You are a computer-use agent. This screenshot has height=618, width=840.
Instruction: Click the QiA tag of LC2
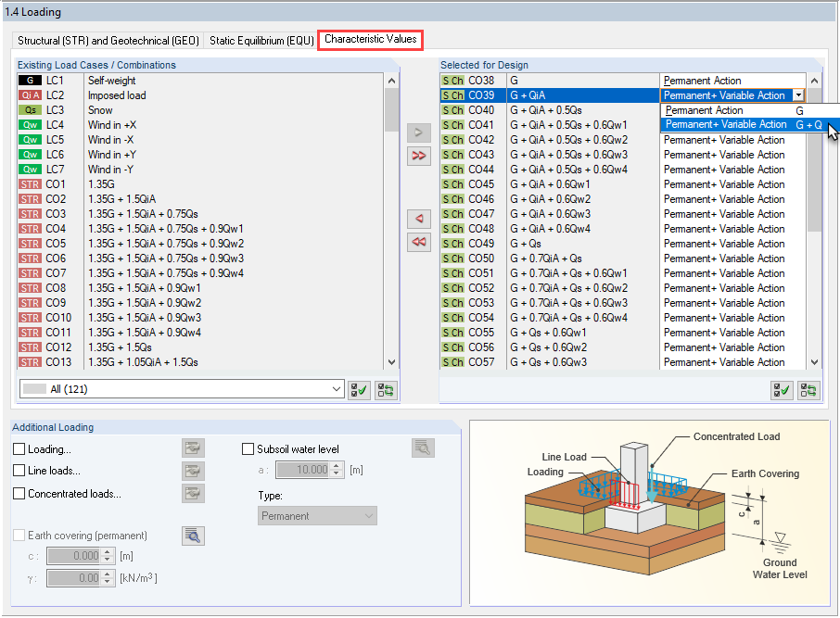click(30, 95)
